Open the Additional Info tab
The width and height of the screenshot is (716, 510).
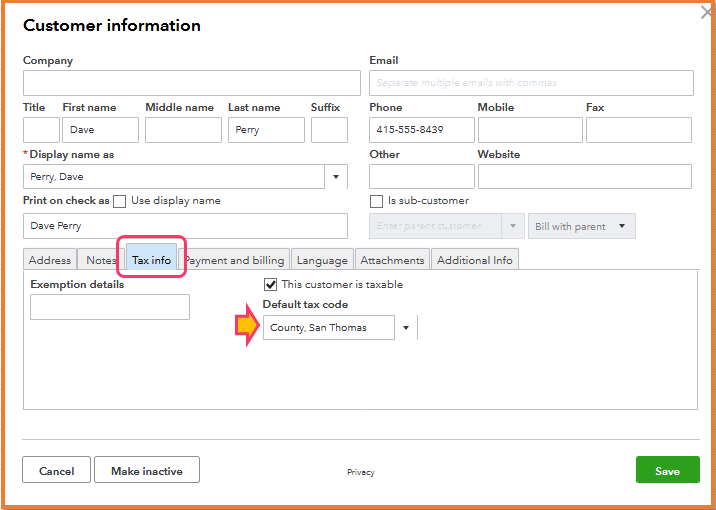click(475, 260)
